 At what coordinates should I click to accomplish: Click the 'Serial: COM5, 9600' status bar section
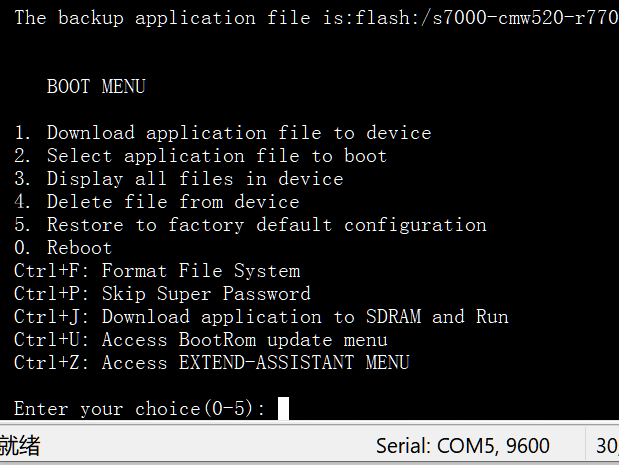pyautogui.click(x=462, y=446)
